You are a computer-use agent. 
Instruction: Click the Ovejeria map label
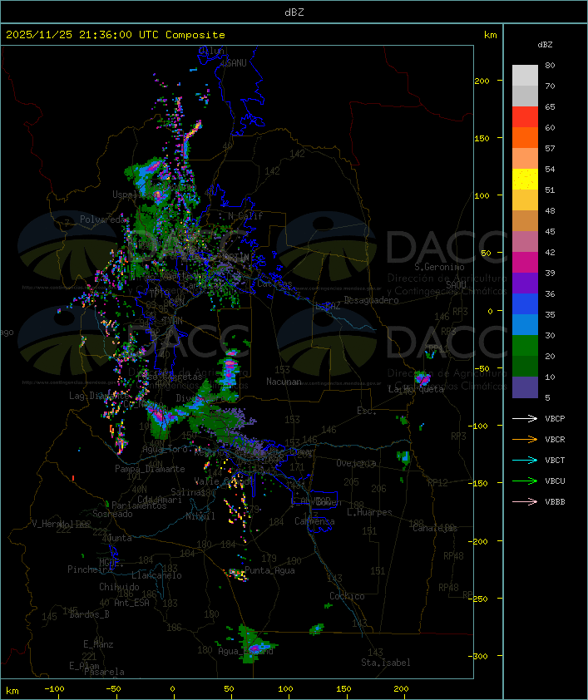coord(356,463)
